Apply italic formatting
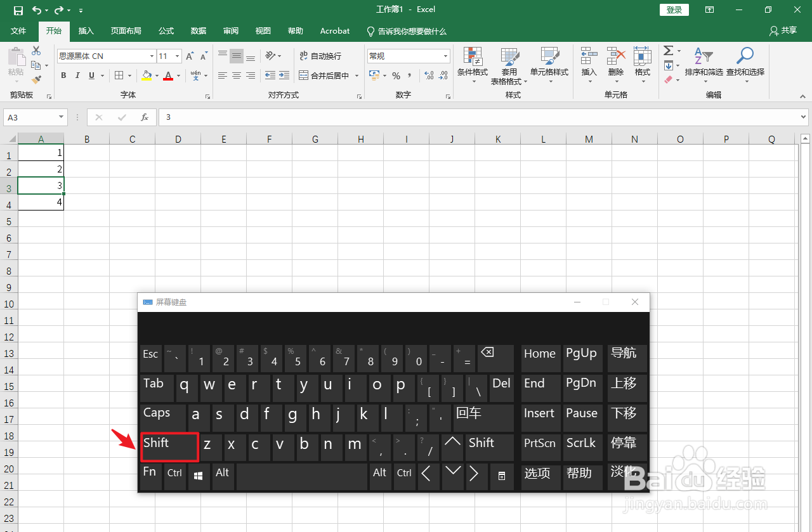The height and width of the screenshot is (532, 812). (77, 75)
